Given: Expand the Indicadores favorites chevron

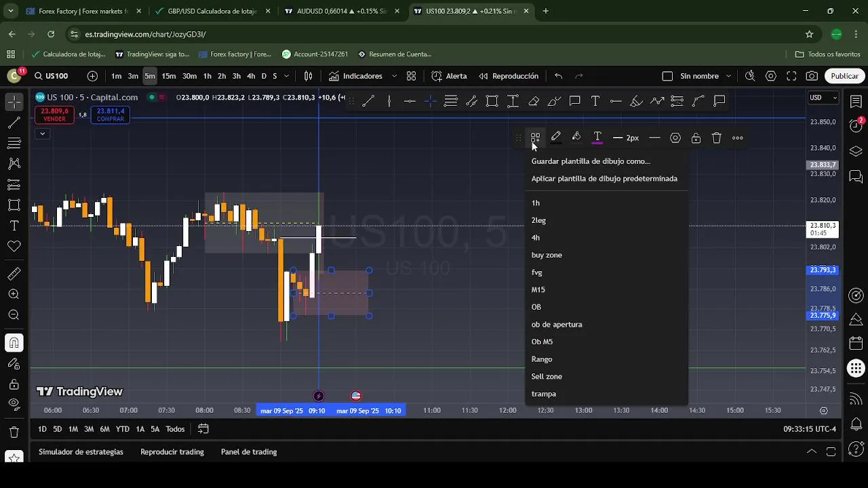Looking at the screenshot, I should tap(394, 76).
